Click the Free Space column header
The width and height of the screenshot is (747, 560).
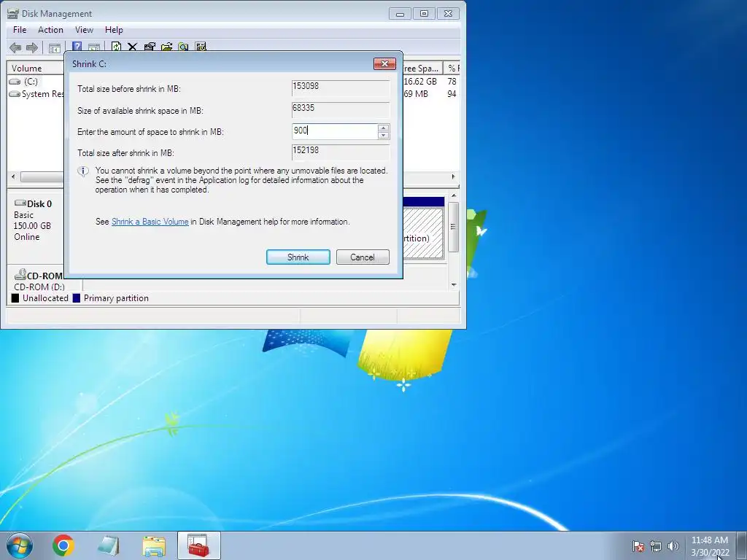(422, 68)
